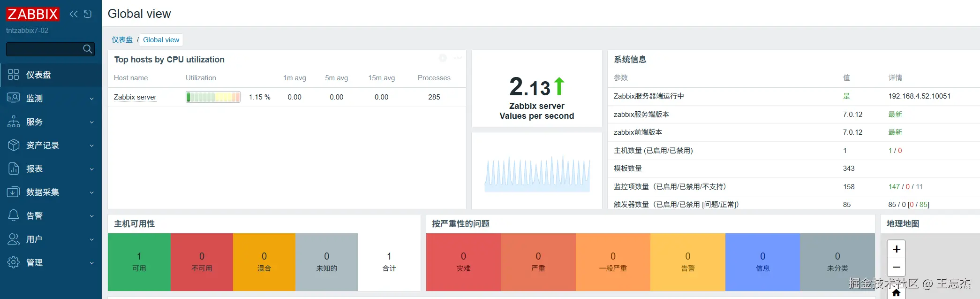Click the 285 processes value

tap(434, 97)
